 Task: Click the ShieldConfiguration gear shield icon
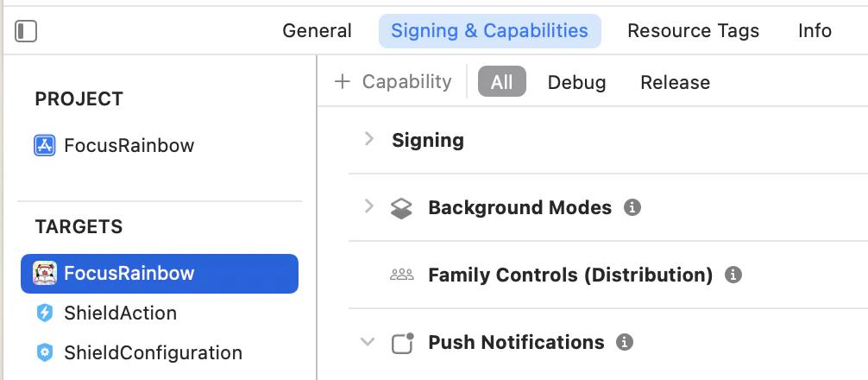[45, 352]
